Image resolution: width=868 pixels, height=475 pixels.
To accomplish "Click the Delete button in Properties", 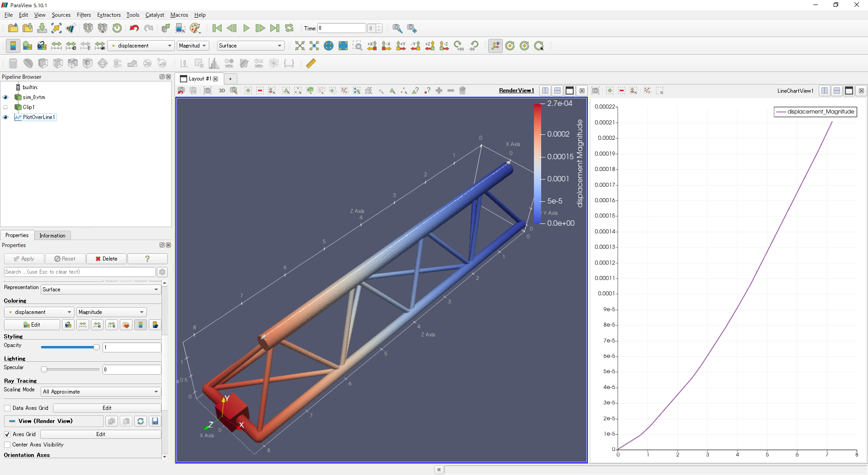I will (107, 259).
